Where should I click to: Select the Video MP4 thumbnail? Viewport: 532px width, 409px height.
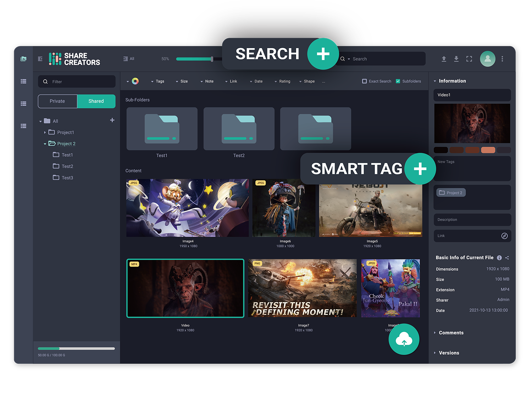pyautogui.click(x=185, y=288)
